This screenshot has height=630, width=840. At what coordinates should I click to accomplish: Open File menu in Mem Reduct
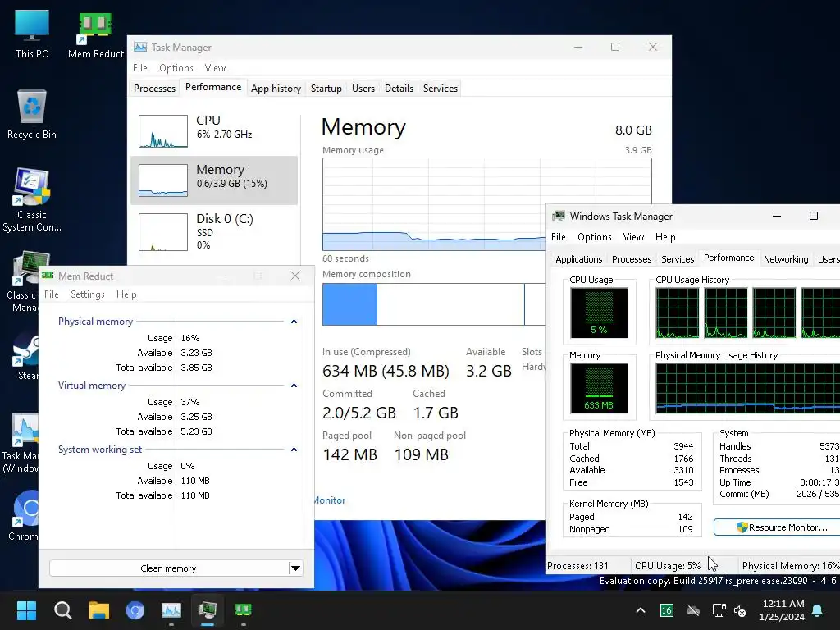[52, 294]
